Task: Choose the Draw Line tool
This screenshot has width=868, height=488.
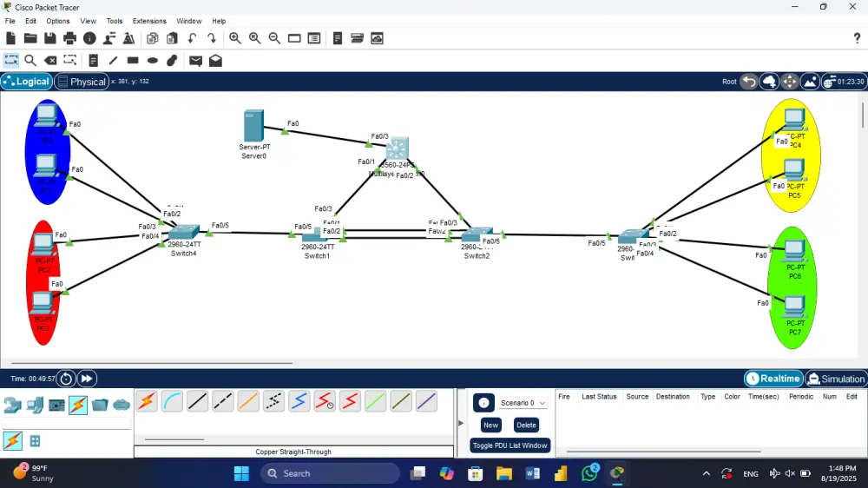Action: [113, 61]
